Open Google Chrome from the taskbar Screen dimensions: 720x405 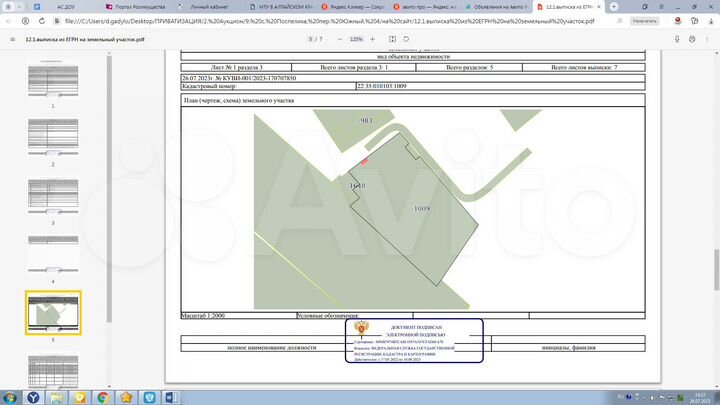[x=103, y=397]
